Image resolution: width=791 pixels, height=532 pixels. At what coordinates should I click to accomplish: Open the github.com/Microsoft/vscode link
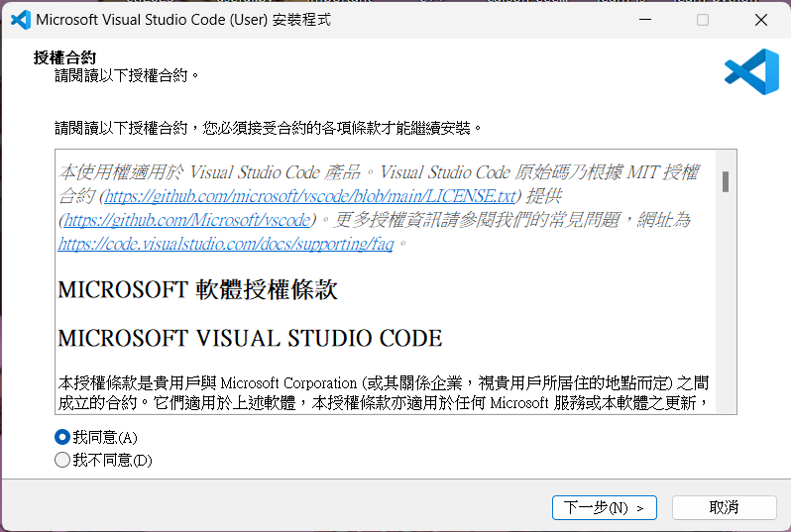click(187, 220)
